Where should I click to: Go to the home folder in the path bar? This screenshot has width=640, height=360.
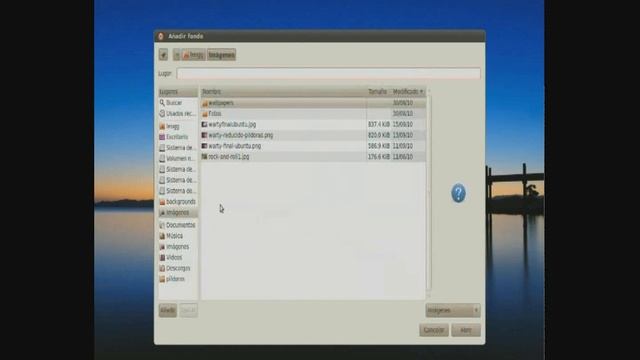tap(193, 55)
